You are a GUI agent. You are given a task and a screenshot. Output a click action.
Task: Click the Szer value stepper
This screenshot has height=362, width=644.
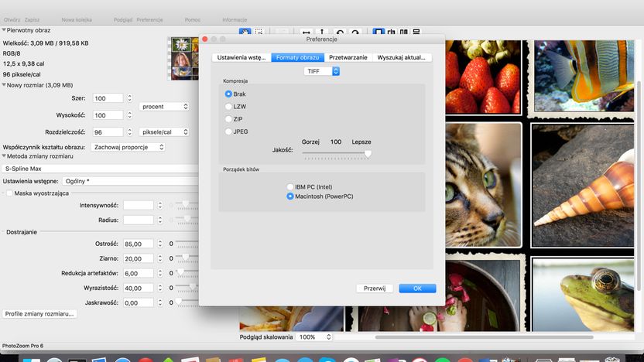coord(129,98)
